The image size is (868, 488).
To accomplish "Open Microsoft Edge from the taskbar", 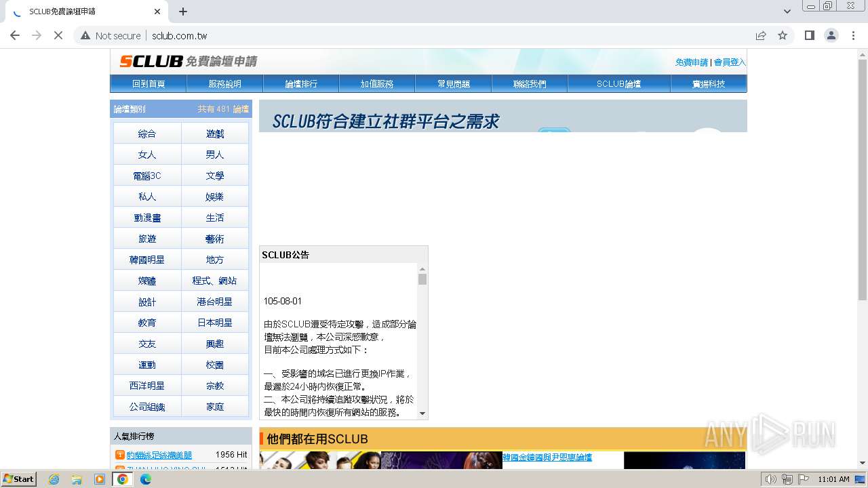I will (145, 479).
